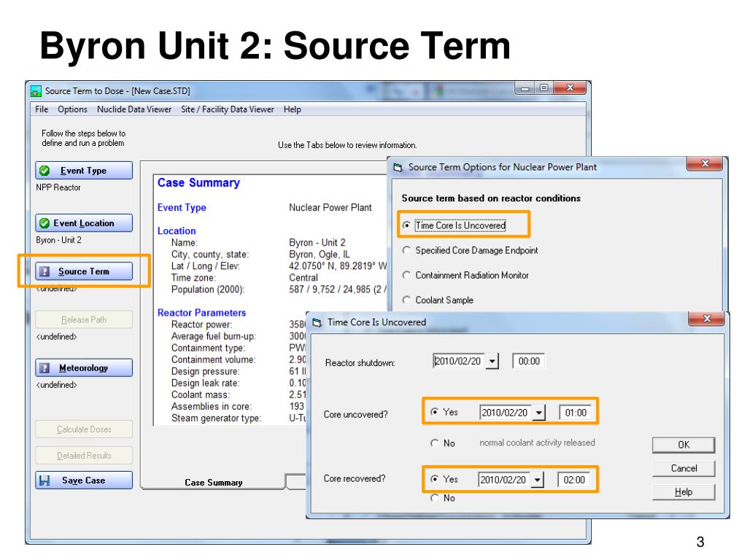Click the Save Case button
This screenshot has height=560, width=747.
tap(84, 481)
